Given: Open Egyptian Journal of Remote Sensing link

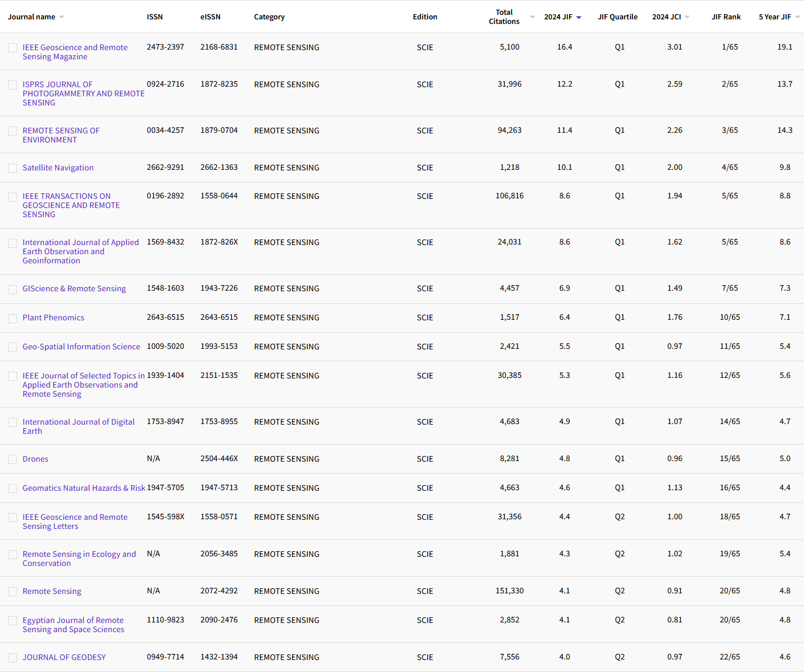Looking at the screenshot, I should (74, 625).
